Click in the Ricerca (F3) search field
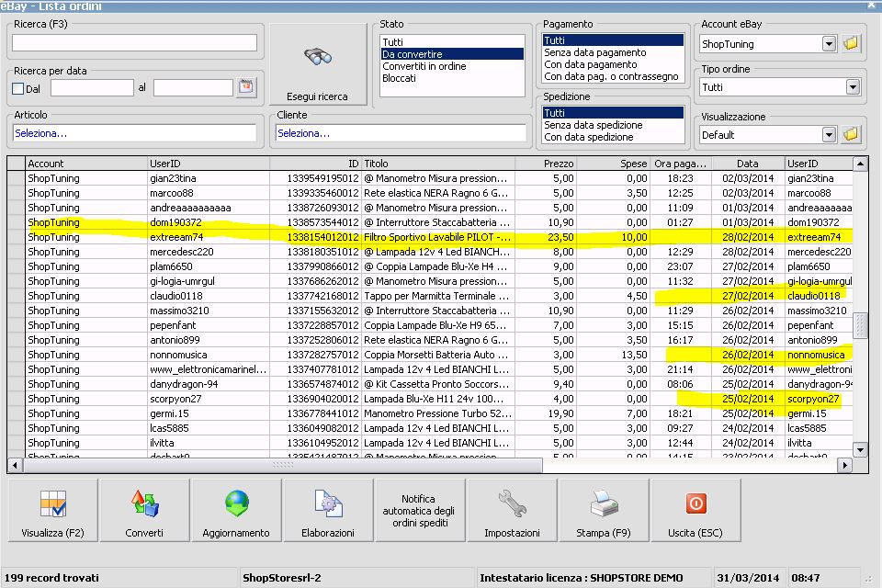The width and height of the screenshot is (882, 588). (134, 43)
